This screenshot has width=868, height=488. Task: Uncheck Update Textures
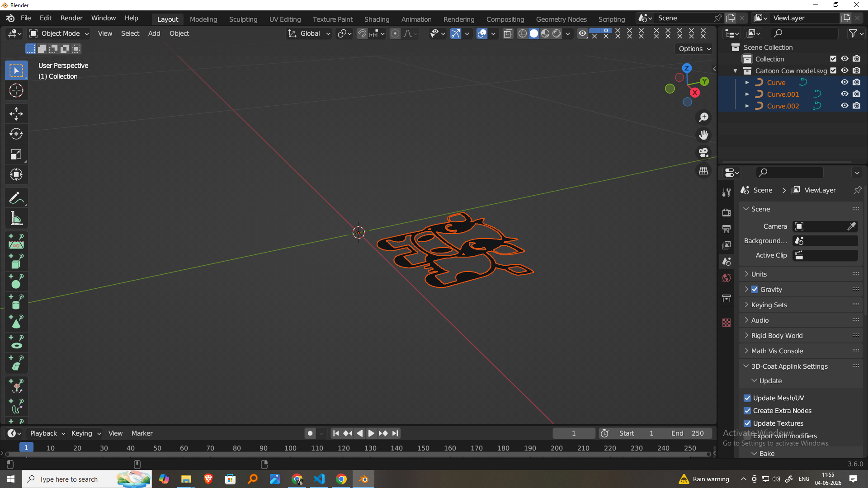pos(747,423)
